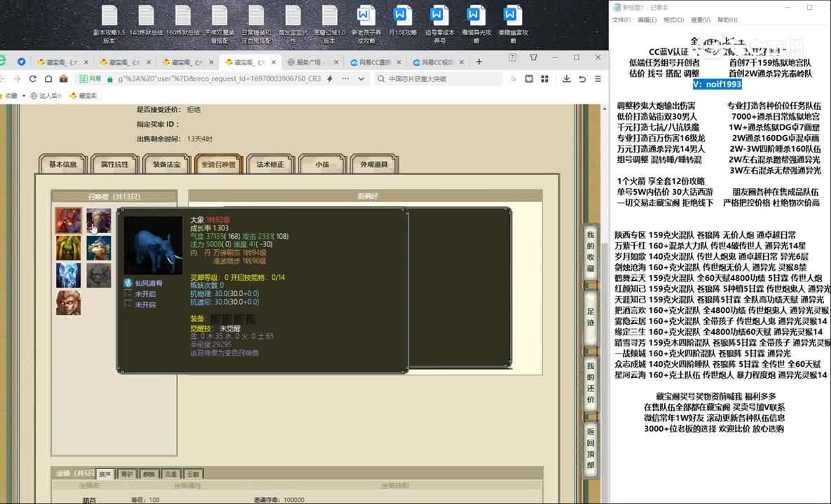Open the 达人后台 bookmark
Image resolution: width=831 pixels, height=504 pixels.
46,96
